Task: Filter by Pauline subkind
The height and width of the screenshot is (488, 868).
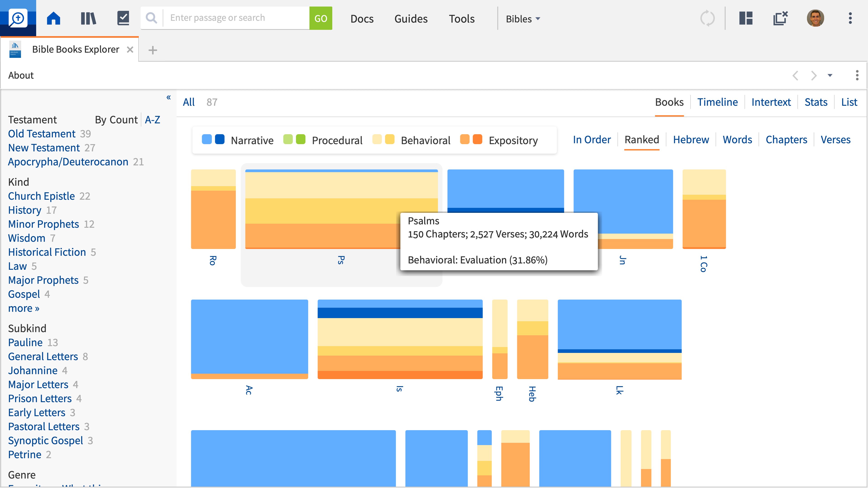Action: click(25, 342)
